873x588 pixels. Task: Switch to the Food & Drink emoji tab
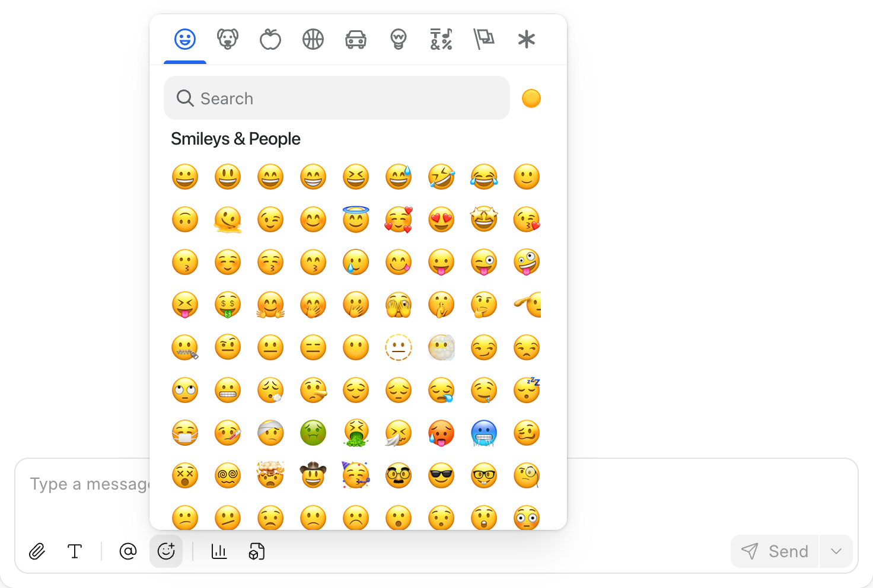270,39
